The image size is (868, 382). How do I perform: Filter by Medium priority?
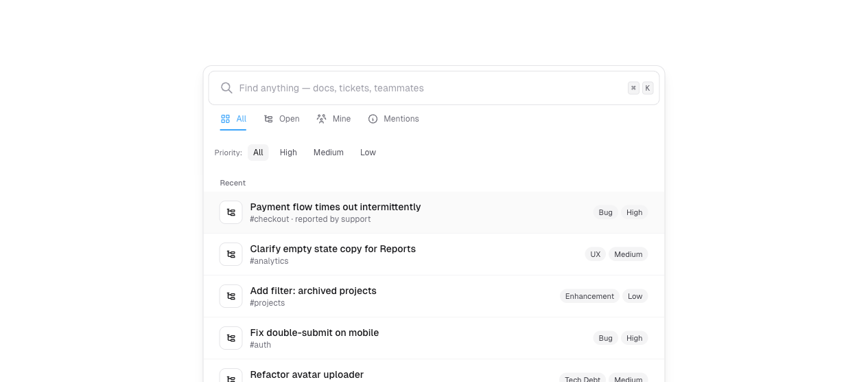tap(328, 153)
